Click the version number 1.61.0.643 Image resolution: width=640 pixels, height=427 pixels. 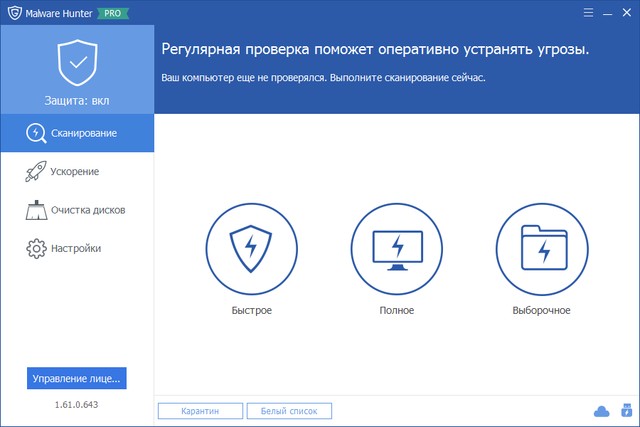[x=76, y=404]
